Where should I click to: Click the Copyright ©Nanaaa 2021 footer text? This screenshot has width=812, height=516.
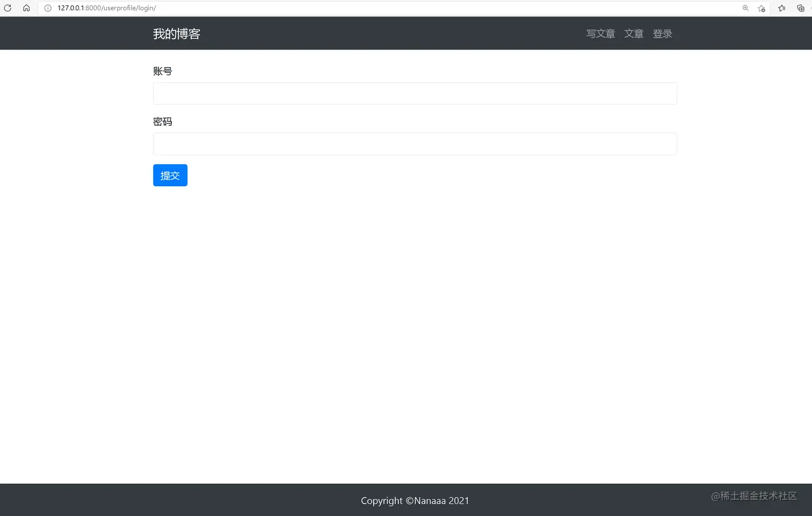tap(415, 500)
